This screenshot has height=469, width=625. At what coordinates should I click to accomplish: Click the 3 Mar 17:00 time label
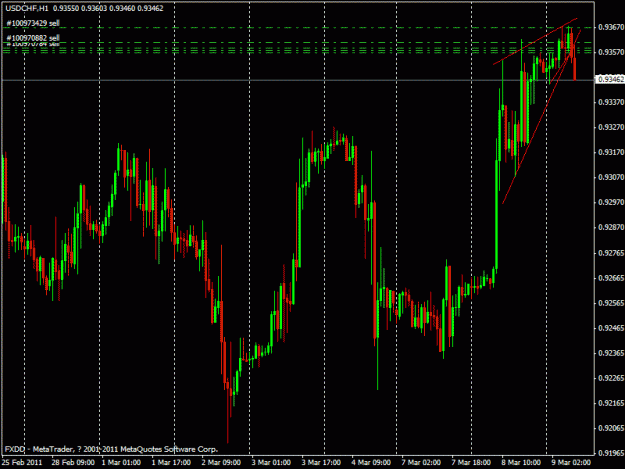coord(321,463)
